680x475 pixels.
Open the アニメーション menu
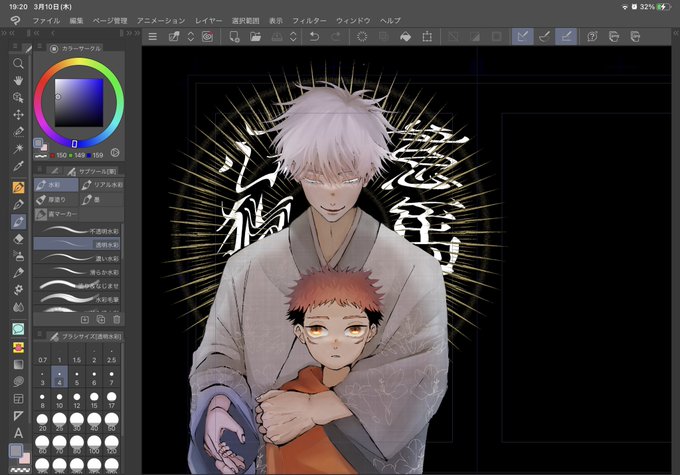(161, 20)
